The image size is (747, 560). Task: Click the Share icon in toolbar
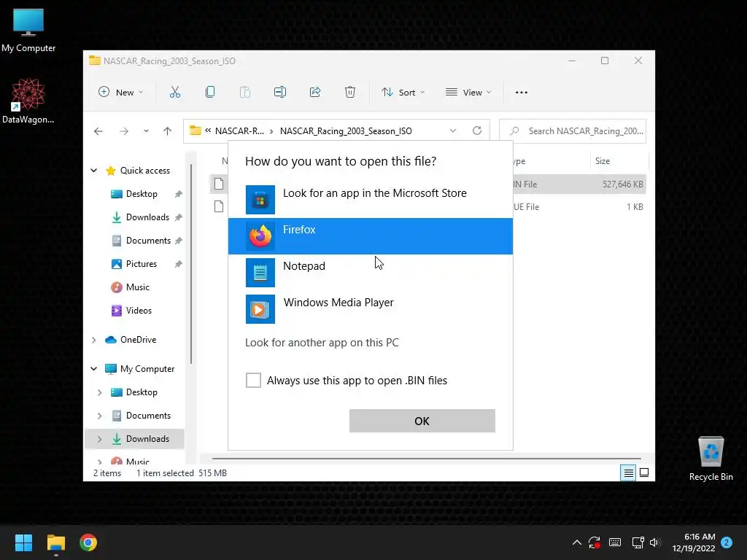tap(315, 93)
